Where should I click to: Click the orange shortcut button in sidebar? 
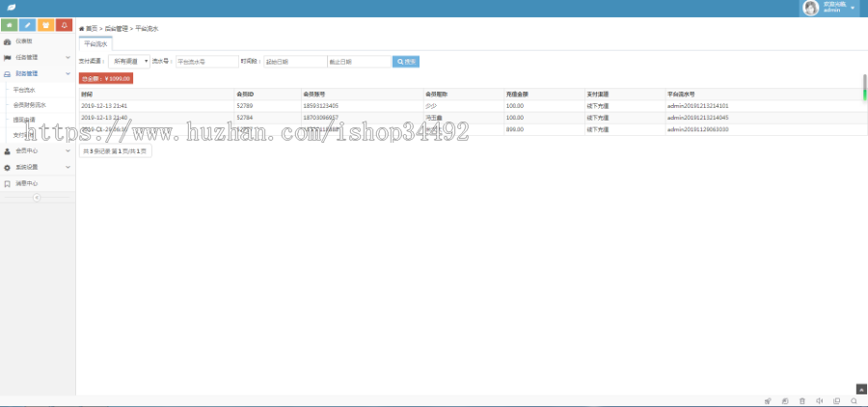[x=45, y=25]
